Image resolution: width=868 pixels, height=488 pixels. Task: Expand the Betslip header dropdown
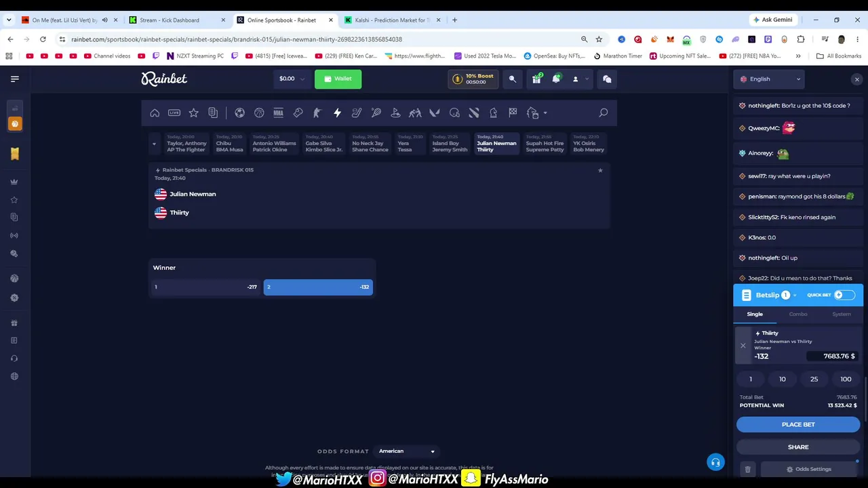coord(795,296)
